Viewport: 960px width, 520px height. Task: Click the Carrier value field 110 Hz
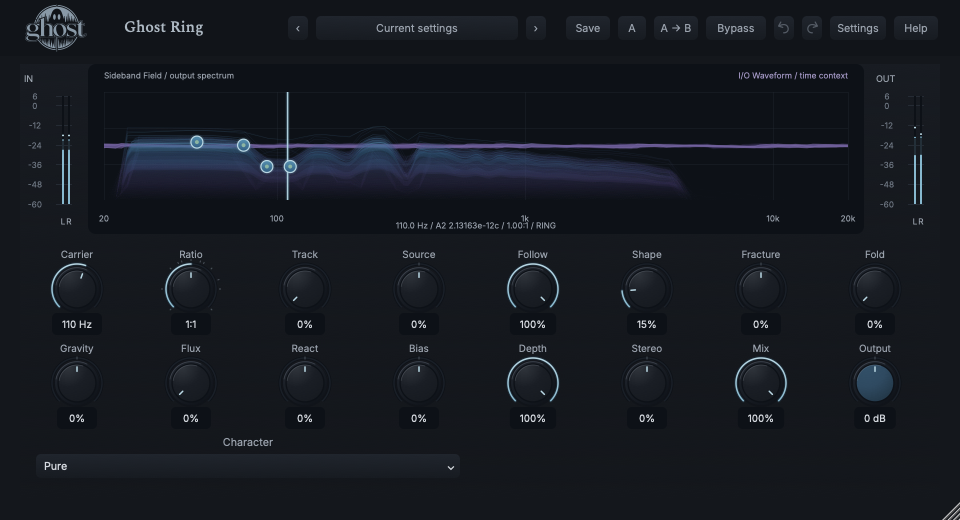pyautogui.click(x=77, y=324)
